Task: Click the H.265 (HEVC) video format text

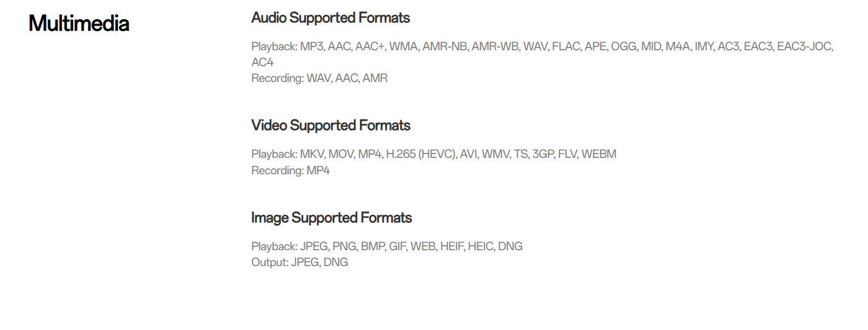Action: 420,154
